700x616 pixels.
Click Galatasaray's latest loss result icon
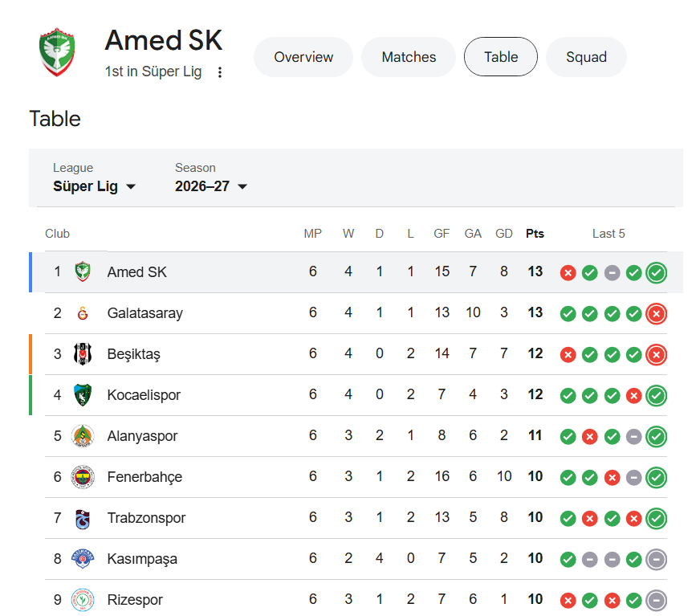pos(657,314)
